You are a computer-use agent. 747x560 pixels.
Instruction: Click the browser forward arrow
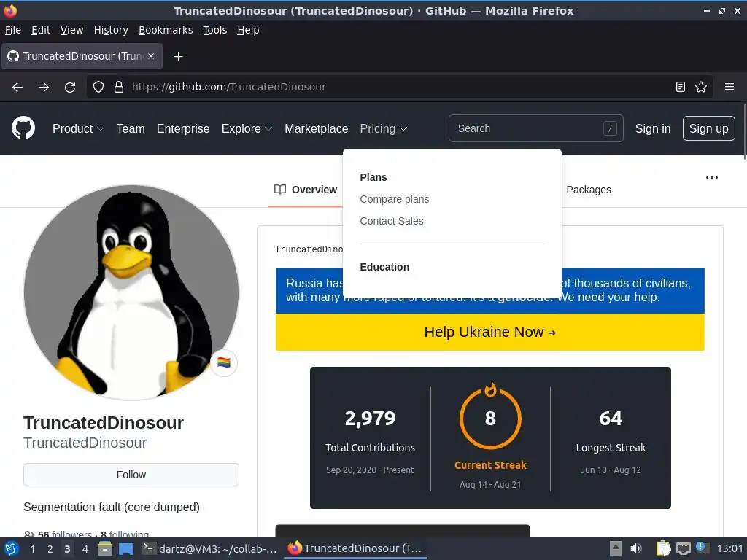(x=44, y=87)
